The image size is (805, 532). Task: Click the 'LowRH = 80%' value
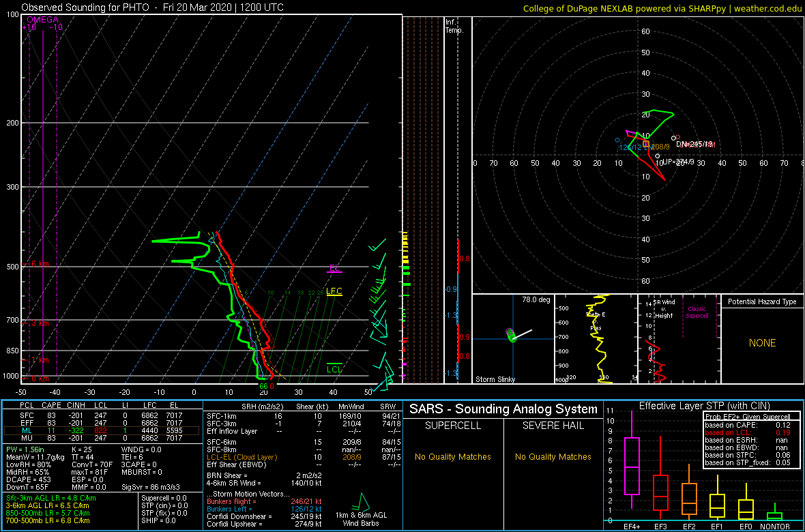28,464
